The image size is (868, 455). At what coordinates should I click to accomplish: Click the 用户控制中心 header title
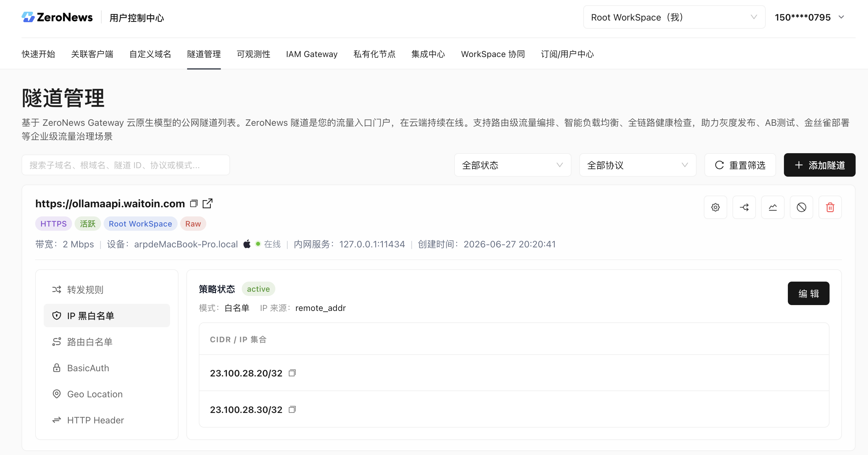(137, 18)
